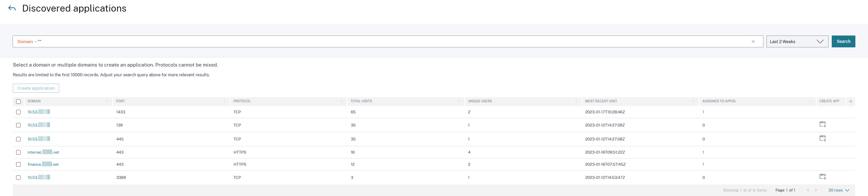Sort by Most Recent Visit column
Image resolution: width=868 pixels, height=196 pixels.
click(x=693, y=101)
